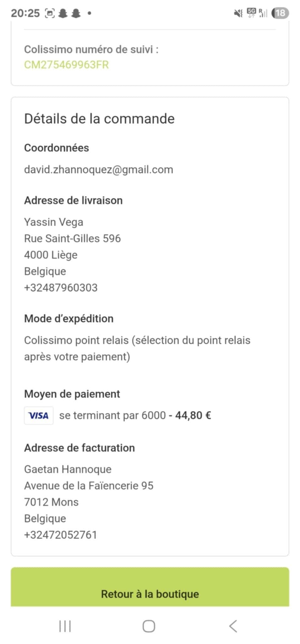
Task: Tap billing street Avenue de la Faïencerie 95
Action: 89,486
